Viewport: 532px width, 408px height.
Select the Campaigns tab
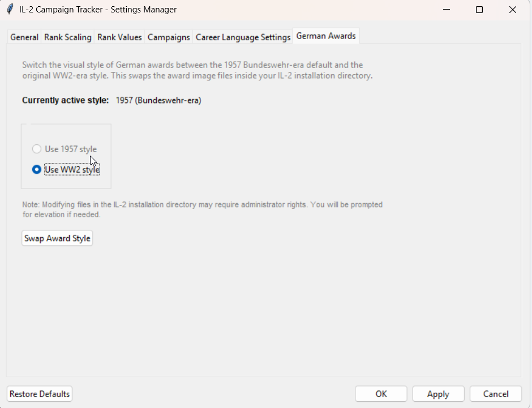click(x=169, y=37)
